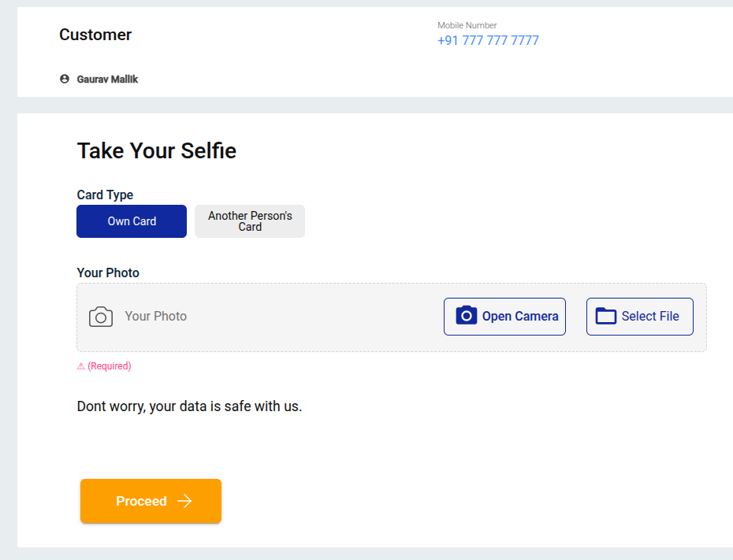Click the folder icon in Select File button
Image resolution: width=733 pixels, height=560 pixels.
coord(606,316)
